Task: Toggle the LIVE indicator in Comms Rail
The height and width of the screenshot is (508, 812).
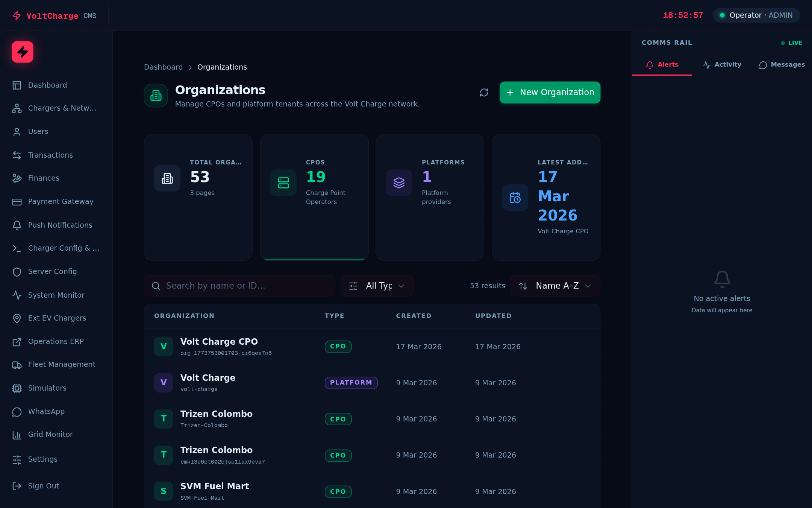Action: (x=792, y=43)
